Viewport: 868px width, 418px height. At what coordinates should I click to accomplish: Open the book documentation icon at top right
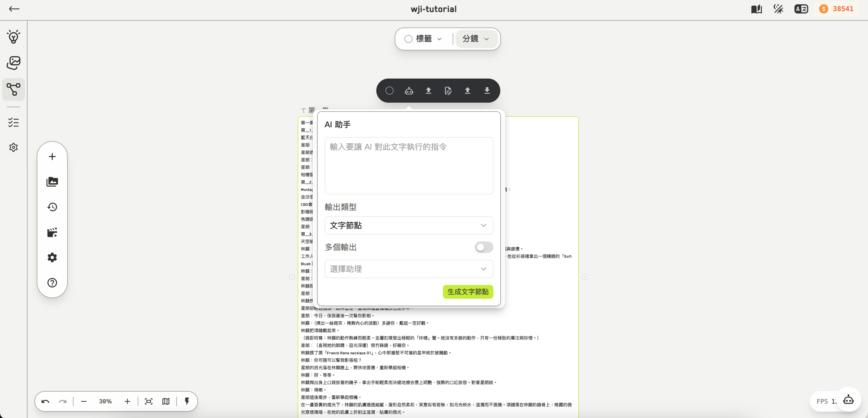click(x=756, y=9)
